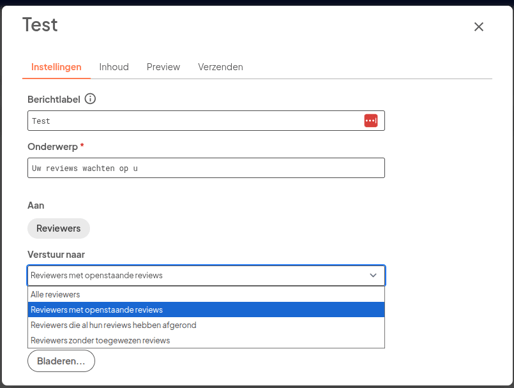Open the Verzenden tab
Screen dimensions: 514x388
pos(220,67)
